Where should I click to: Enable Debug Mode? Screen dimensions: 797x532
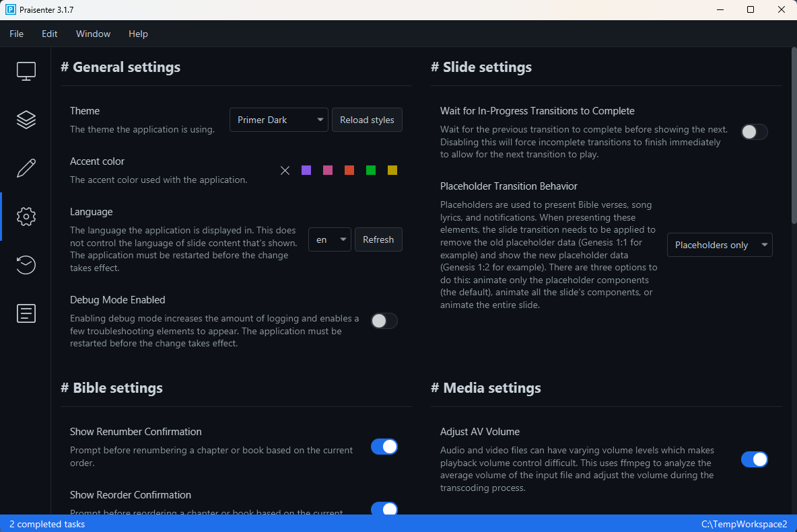pyautogui.click(x=384, y=321)
